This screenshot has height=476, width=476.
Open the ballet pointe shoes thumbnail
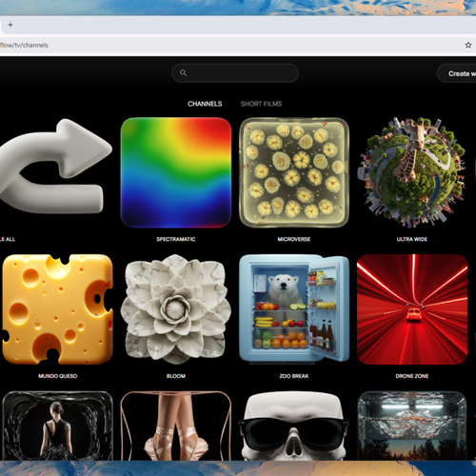click(176, 426)
